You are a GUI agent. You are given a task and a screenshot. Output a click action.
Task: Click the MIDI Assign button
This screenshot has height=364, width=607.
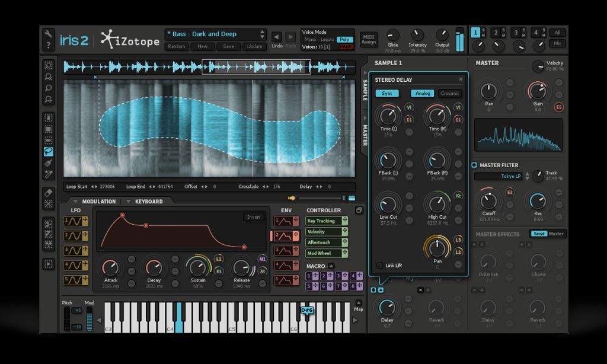coord(369,40)
